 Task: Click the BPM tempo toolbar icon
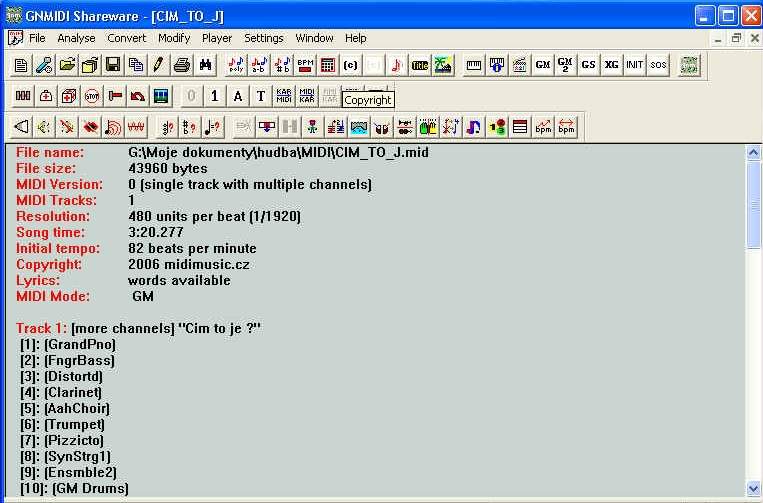[x=305, y=65]
